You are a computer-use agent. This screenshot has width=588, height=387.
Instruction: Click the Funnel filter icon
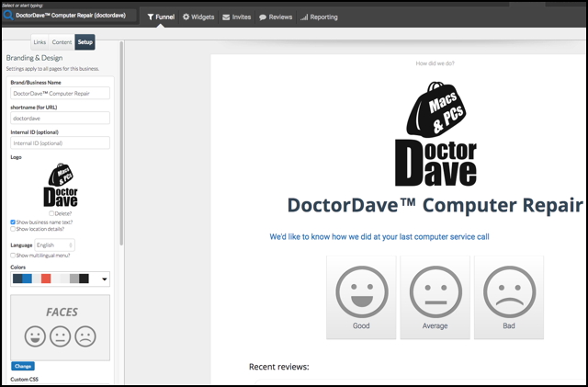[x=151, y=17]
